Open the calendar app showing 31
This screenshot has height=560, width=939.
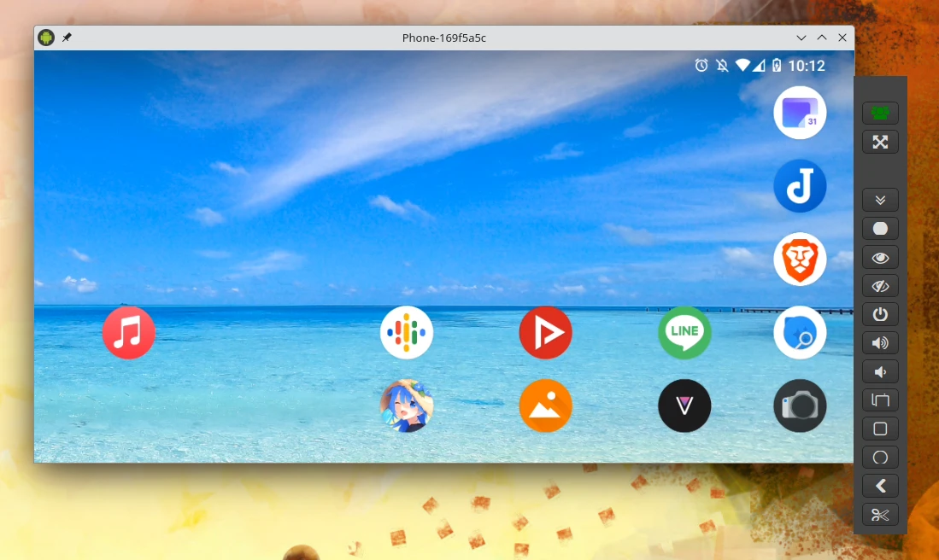coord(800,113)
